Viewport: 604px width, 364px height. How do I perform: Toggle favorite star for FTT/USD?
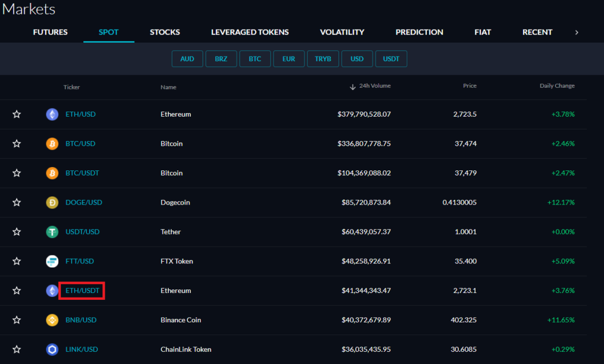pos(17,261)
